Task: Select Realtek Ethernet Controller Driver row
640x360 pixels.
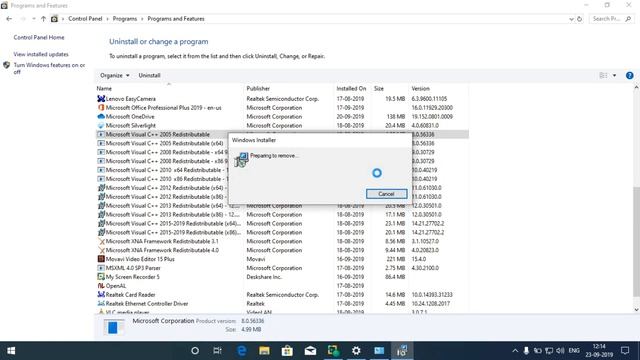Action: (x=282, y=304)
